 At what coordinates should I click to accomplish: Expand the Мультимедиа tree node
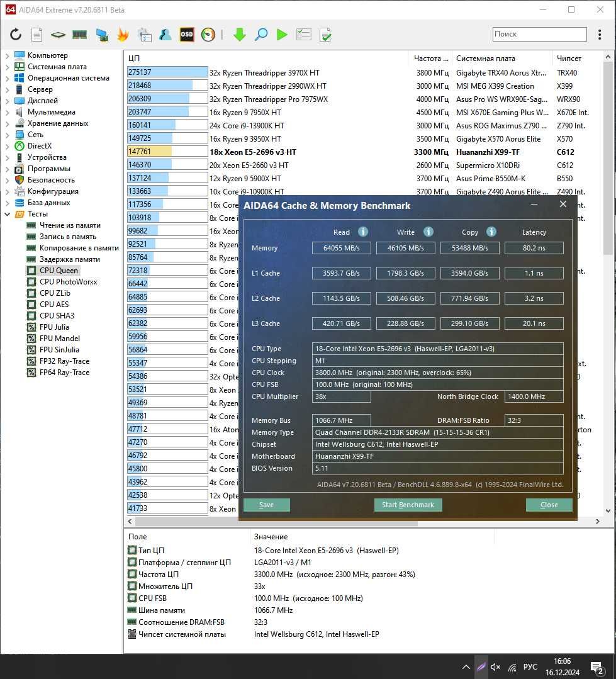click(x=7, y=112)
